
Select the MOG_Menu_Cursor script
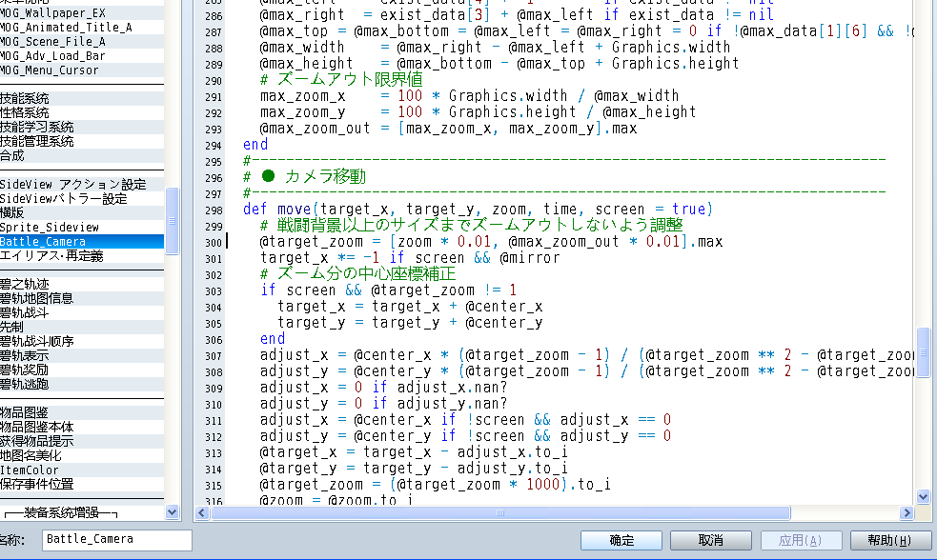click(82, 70)
